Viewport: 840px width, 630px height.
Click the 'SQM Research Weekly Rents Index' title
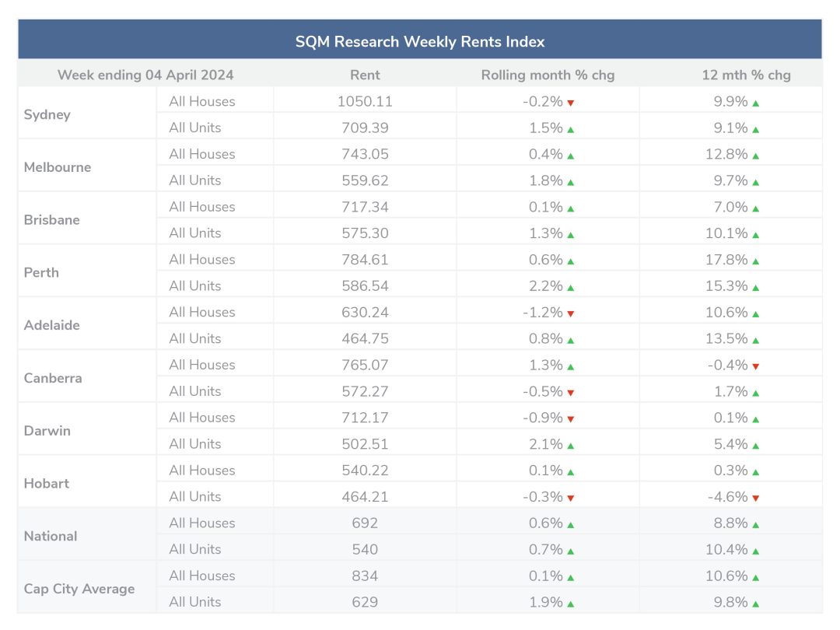420,42
